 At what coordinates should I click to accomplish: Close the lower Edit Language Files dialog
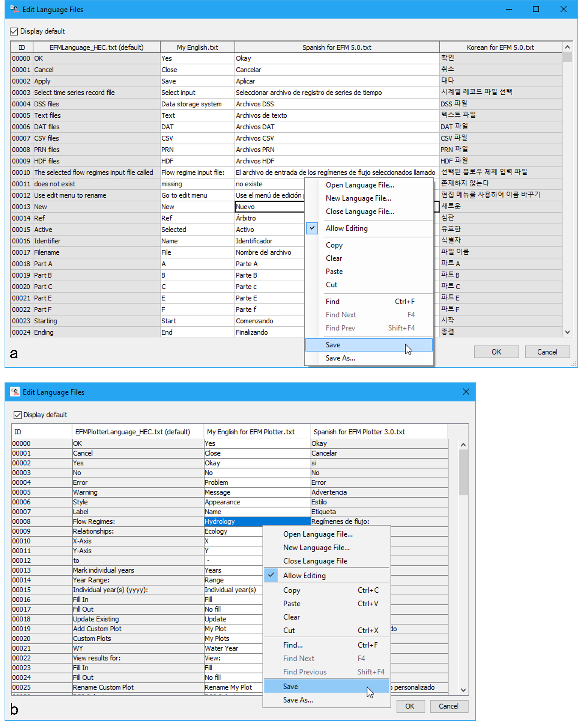(x=466, y=392)
